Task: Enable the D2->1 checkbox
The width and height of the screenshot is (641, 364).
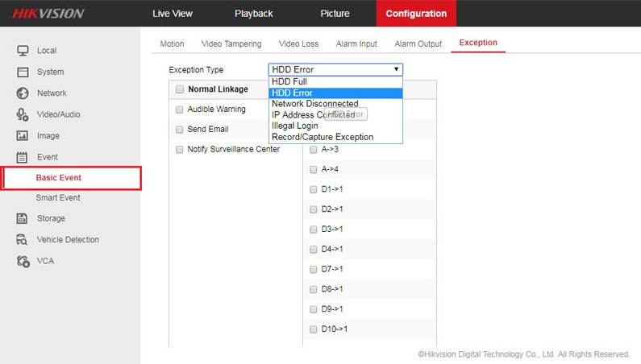Action: click(313, 209)
